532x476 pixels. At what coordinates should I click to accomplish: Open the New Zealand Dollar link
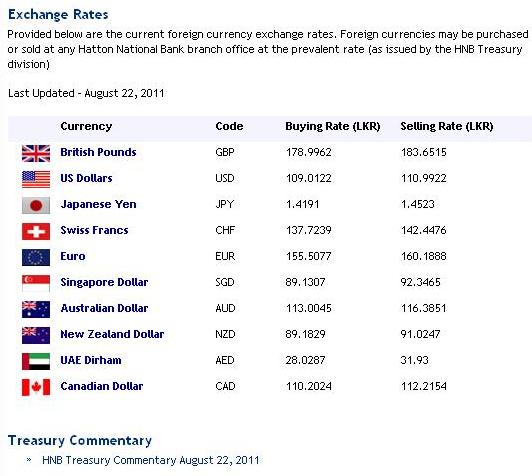(x=112, y=334)
